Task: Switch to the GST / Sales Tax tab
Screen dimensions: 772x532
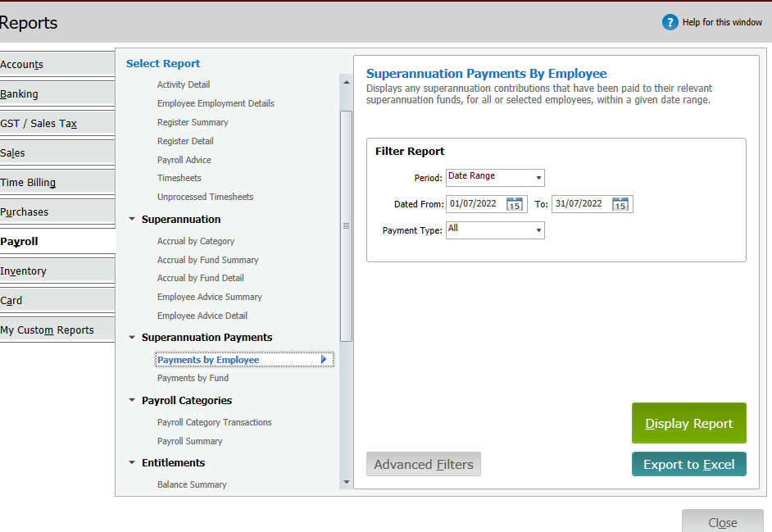Action: click(x=57, y=123)
